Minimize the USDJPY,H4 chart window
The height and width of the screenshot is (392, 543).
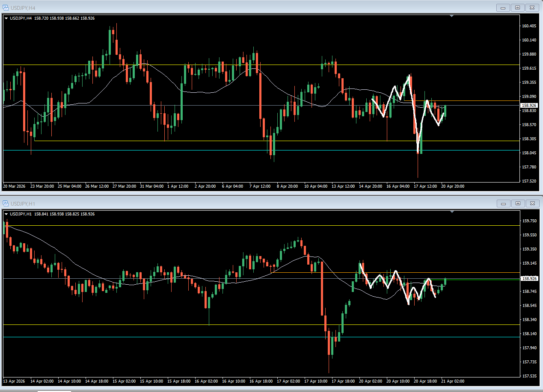point(503,7)
